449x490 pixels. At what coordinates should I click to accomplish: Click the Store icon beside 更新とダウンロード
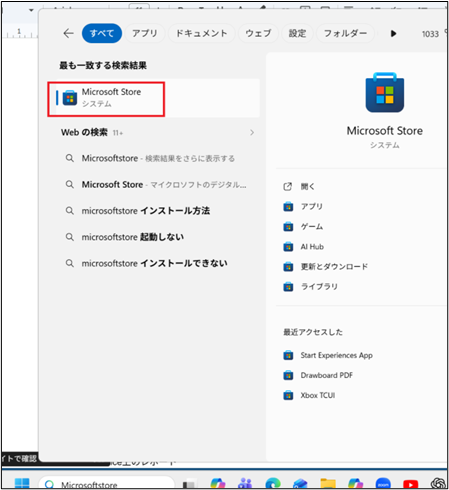pyautogui.click(x=288, y=267)
